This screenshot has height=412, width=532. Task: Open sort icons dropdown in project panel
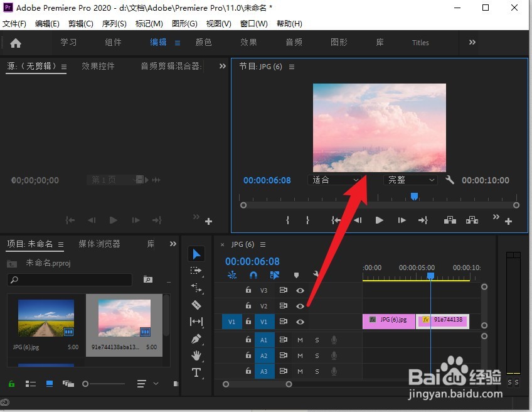(147, 384)
